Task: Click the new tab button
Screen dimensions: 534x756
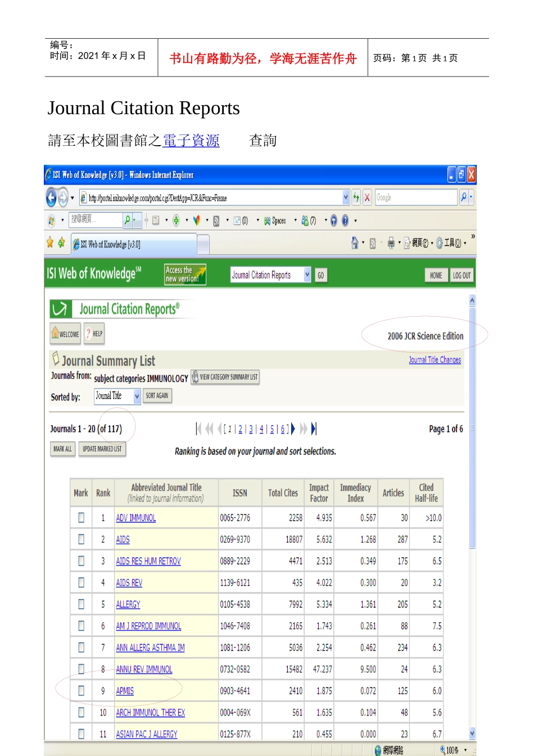Action: (203, 244)
